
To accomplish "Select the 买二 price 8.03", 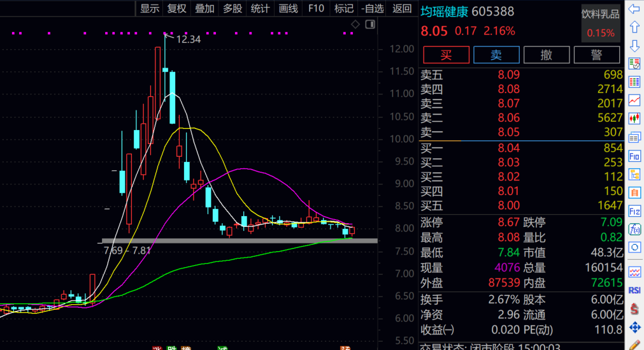I will [x=508, y=163].
